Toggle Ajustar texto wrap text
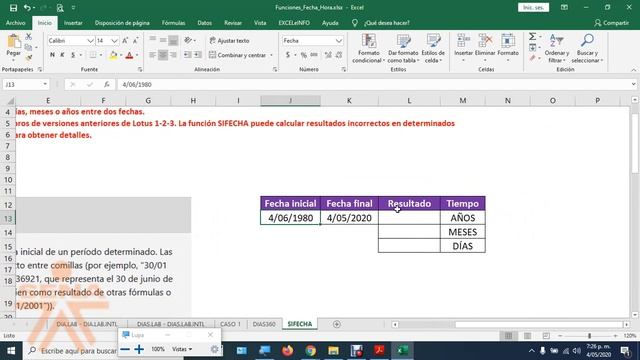 pyautogui.click(x=229, y=41)
